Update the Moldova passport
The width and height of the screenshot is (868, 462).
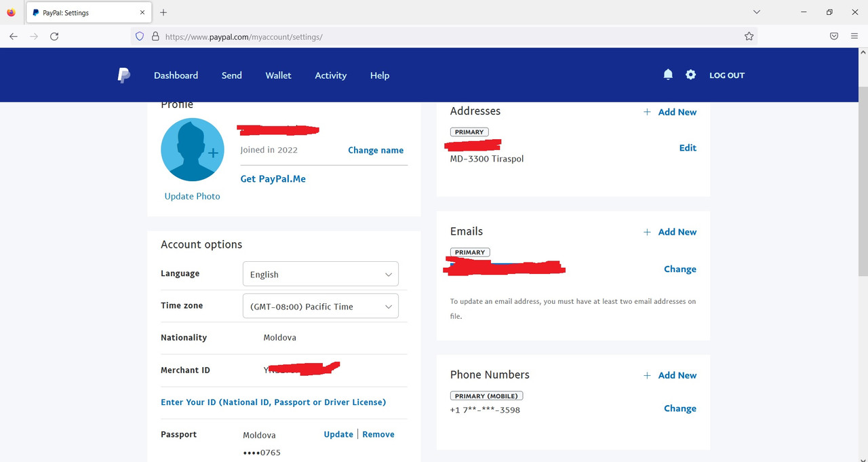pos(338,434)
